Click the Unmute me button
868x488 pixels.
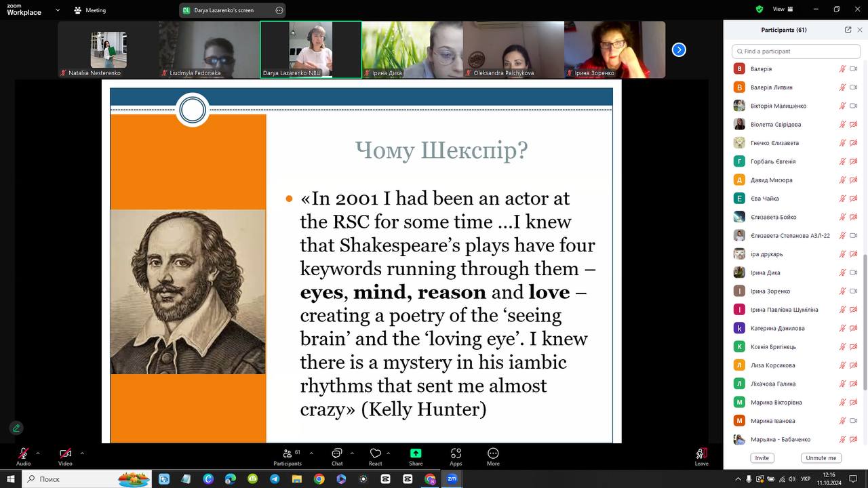click(821, 457)
